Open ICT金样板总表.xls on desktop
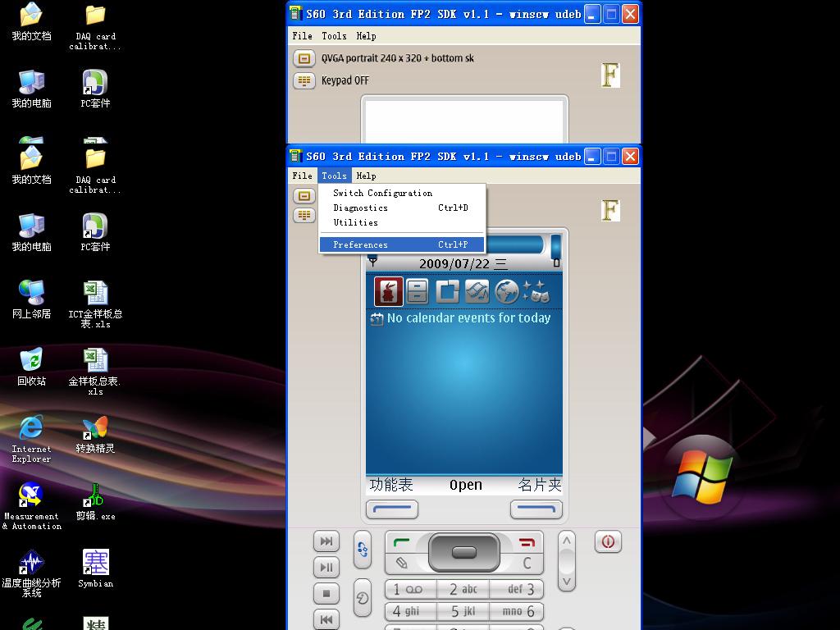This screenshot has width=840, height=630. [95, 304]
